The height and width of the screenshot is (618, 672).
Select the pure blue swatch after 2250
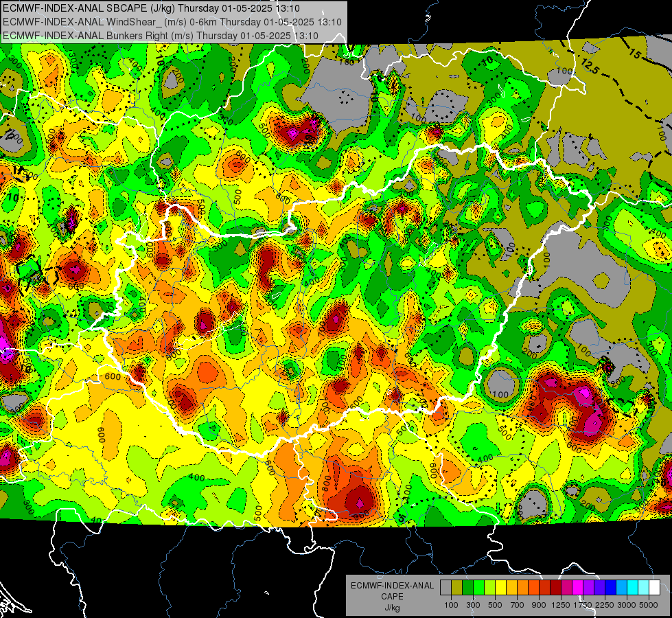[x=611, y=587]
